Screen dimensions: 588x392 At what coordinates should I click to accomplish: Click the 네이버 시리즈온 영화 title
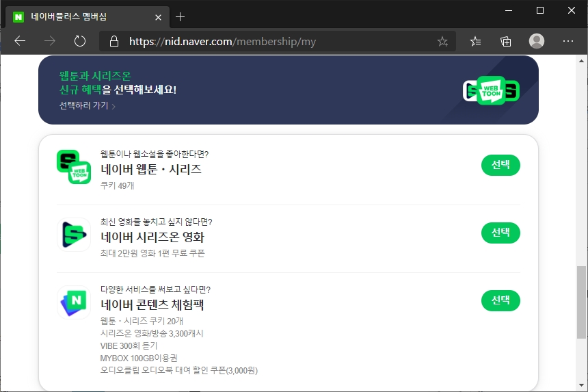(x=152, y=237)
